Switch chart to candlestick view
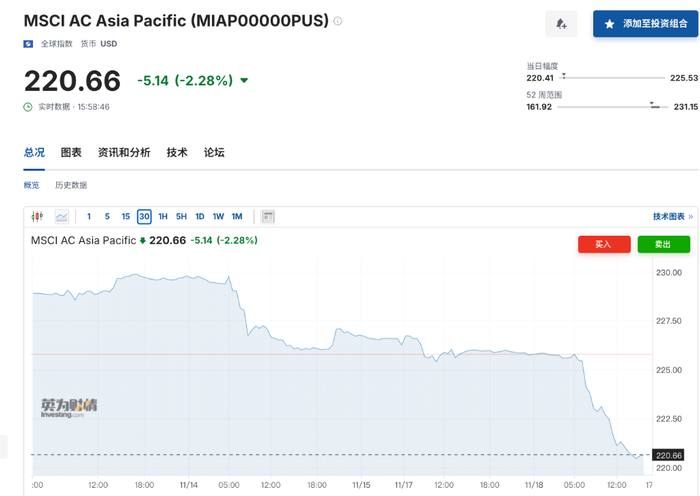The height and width of the screenshot is (496, 700). tap(38, 216)
